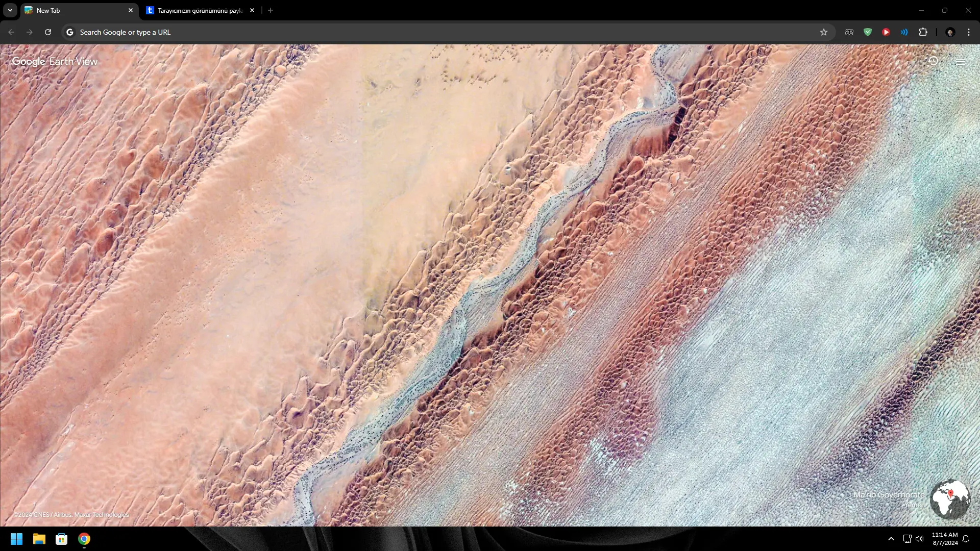Image resolution: width=980 pixels, height=551 pixels.
Task: Open the Extensions puzzle piece menu
Action: point(923,32)
